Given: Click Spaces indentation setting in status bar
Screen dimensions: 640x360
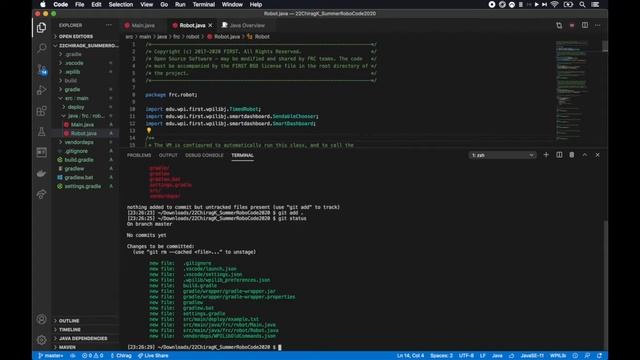Looking at the screenshot, I should tap(441, 356).
